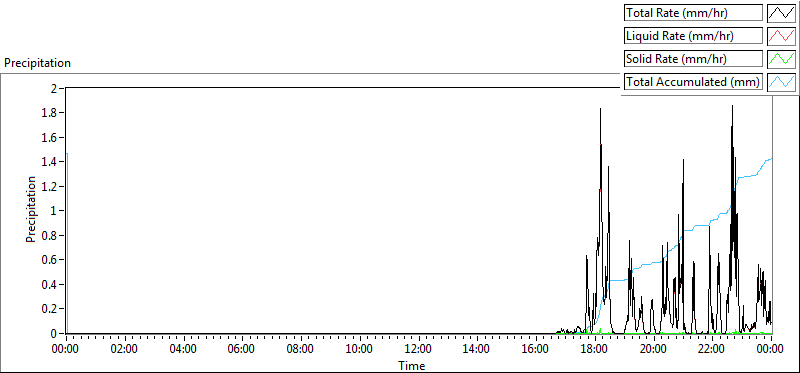Click the 1 y-axis tick label
This screenshot has height=373, width=800.
pyautogui.click(x=54, y=211)
